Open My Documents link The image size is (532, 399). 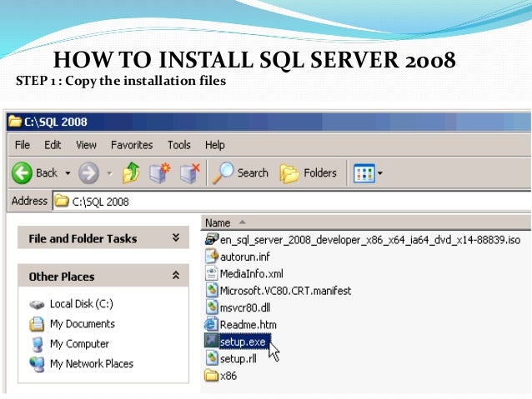tap(83, 324)
